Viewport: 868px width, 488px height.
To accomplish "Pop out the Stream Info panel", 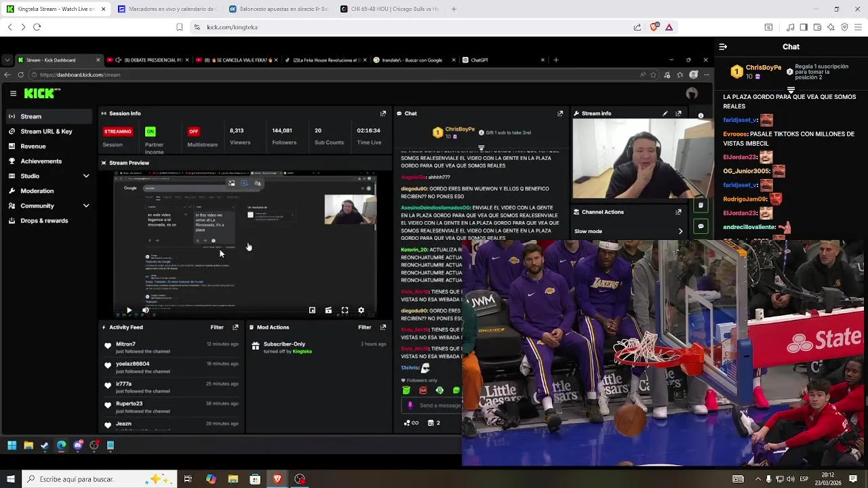I will 679,113.
